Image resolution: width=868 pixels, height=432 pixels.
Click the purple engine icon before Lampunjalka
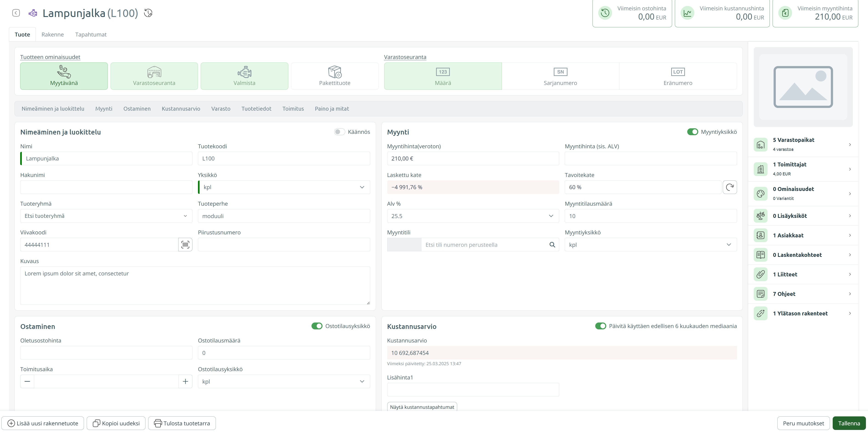coord(33,13)
